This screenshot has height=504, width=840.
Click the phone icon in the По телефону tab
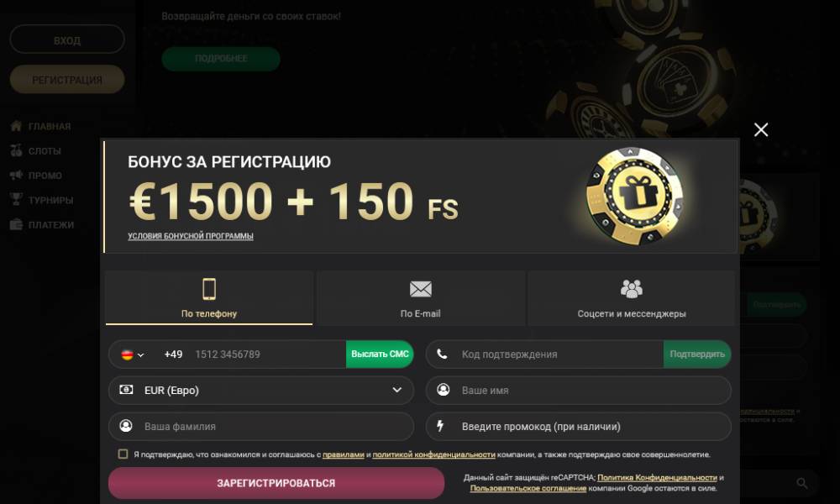tap(209, 289)
